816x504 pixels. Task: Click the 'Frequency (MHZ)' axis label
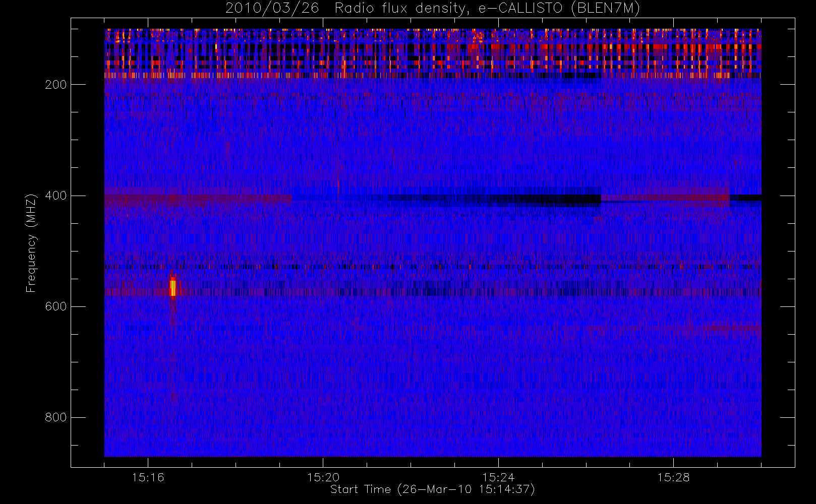[x=31, y=243]
